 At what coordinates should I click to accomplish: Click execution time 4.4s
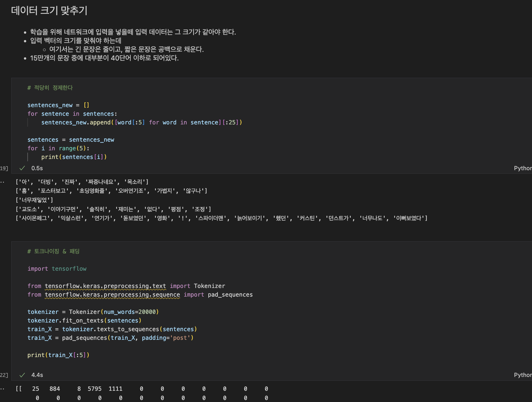[37, 375]
